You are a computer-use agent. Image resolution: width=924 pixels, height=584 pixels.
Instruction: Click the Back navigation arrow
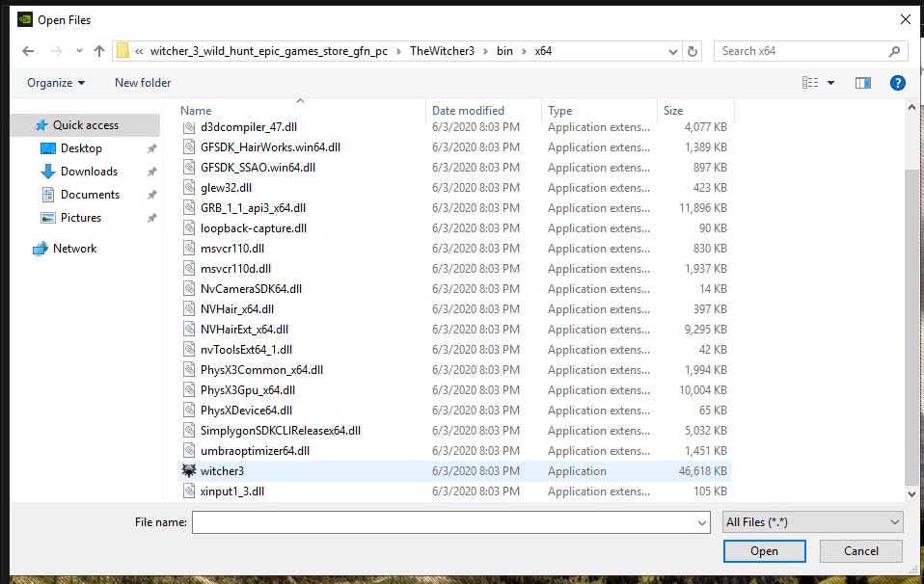(28, 51)
